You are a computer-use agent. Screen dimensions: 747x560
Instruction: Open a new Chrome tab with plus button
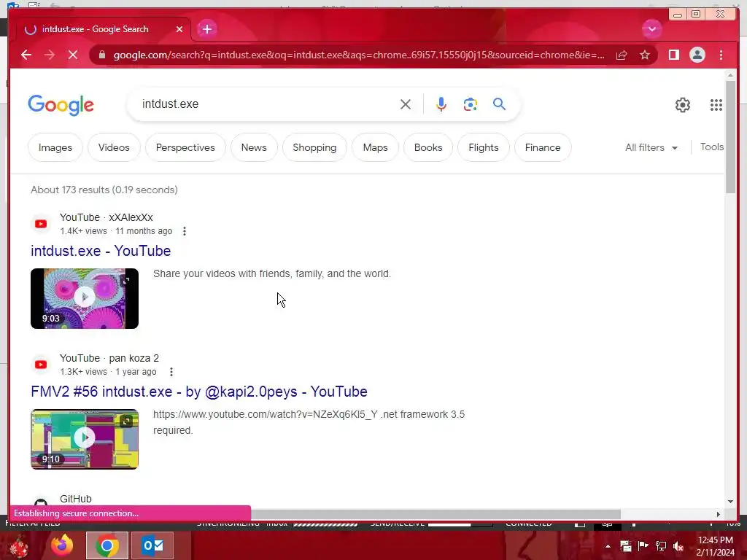(x=206, y=29)
